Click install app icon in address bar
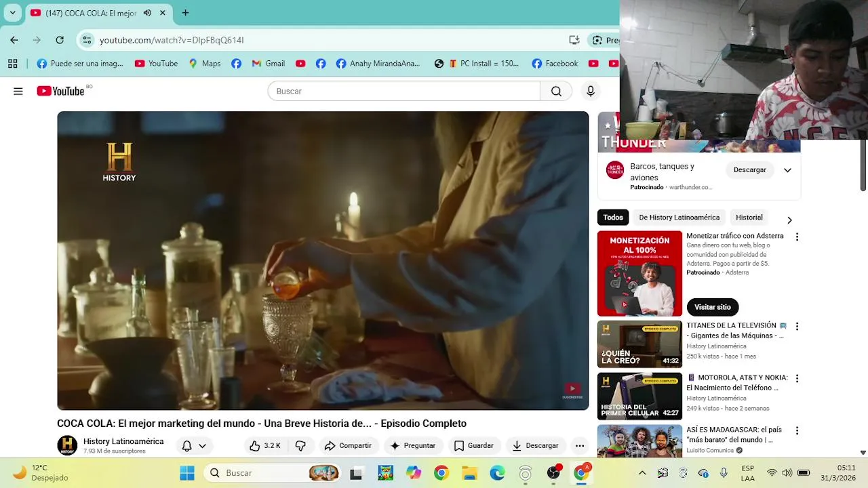This screenshot has height=488, width=868. point(574,40)
